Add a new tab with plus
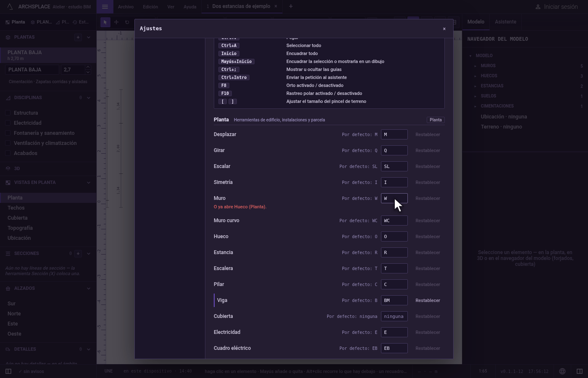This screenshot has height=378, width=588. point(291,6)
